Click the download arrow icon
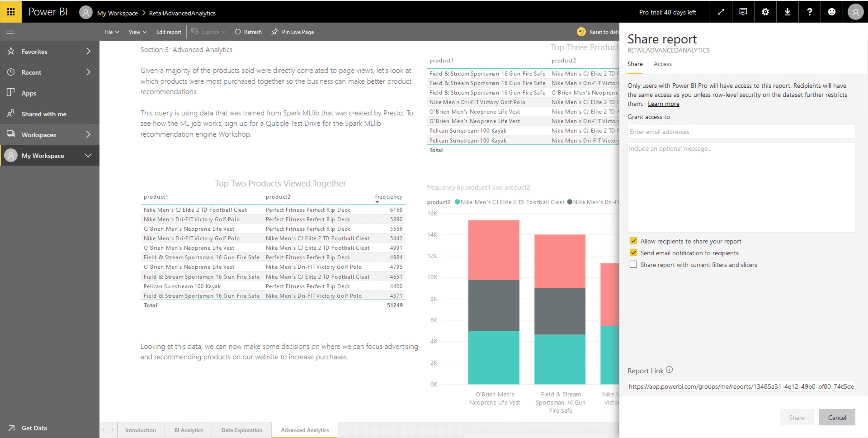This screenshot has height=438, width=868. [x=788, y=12]
